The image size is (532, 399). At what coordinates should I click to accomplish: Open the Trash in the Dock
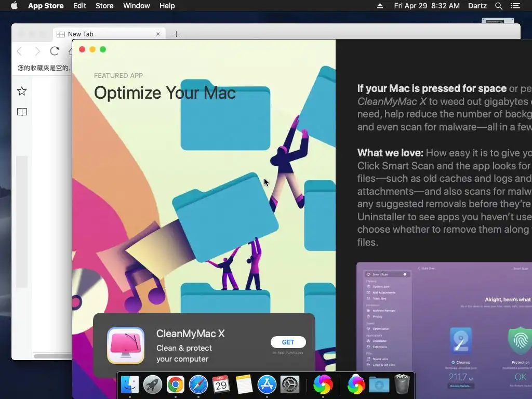click(403, 384)
